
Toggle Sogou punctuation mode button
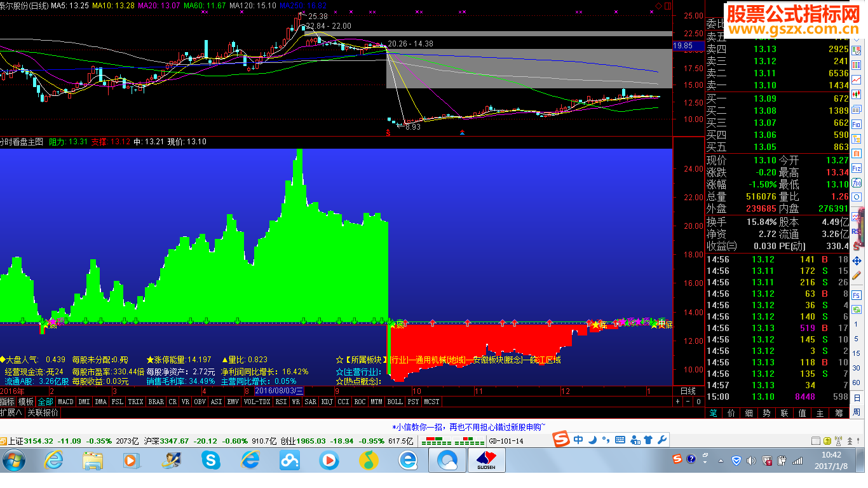pos(606,440)
